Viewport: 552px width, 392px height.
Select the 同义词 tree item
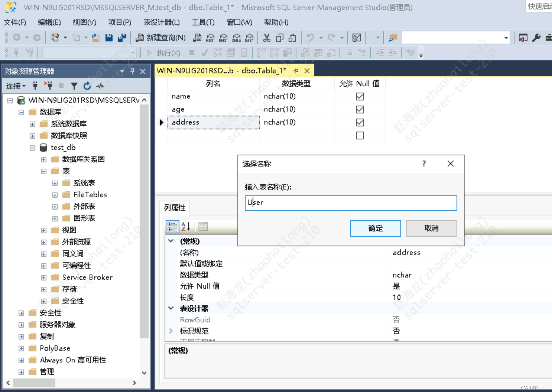click(x=73, y=254)
